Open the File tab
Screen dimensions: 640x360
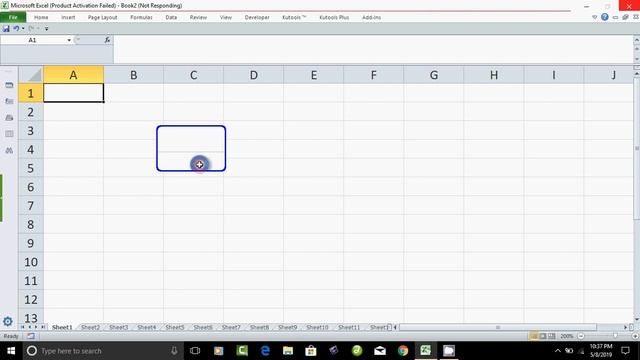[13, 17]
